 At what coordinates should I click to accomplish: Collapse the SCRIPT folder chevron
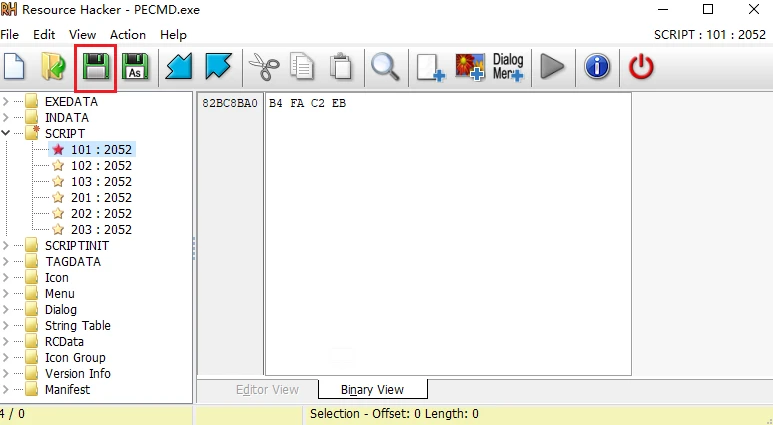5,133
